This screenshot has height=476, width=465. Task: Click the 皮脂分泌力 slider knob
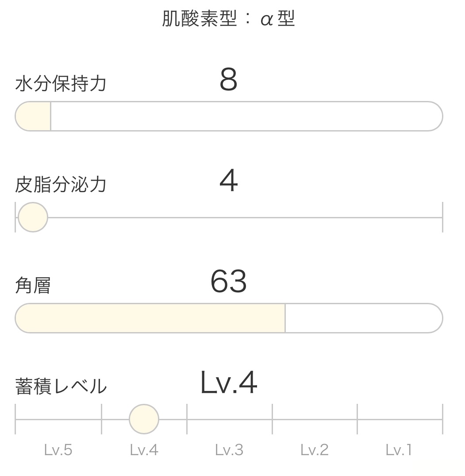point(32,217)
